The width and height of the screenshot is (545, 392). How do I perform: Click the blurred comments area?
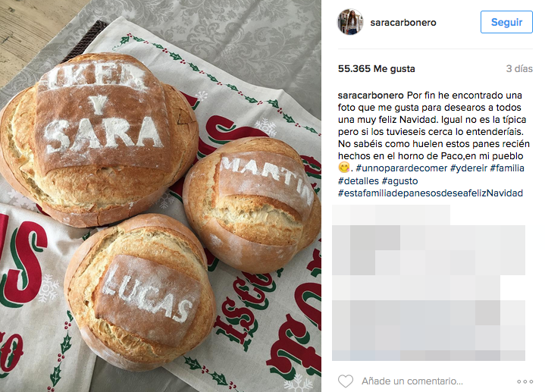click(x=428, y=282)
